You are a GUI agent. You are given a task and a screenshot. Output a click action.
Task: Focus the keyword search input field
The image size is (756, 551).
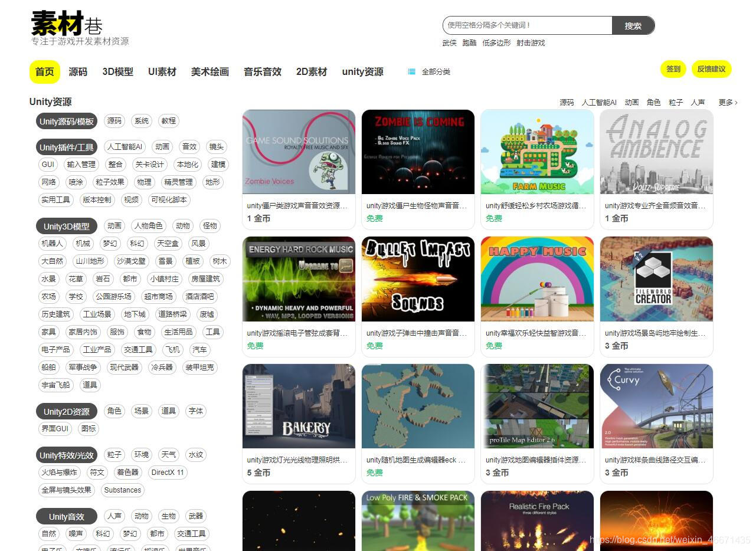coord(528,25)
